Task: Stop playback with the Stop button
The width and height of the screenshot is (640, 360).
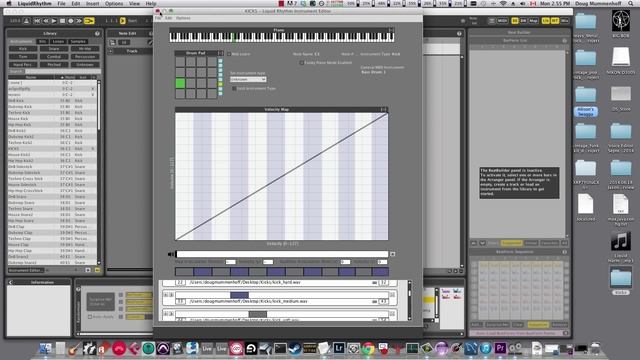Action: pyautogui.click(x=62, y=21)
